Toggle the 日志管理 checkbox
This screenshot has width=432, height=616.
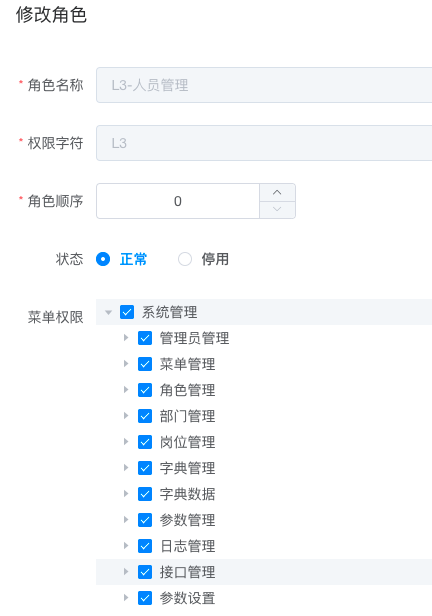tap(145, 546)
